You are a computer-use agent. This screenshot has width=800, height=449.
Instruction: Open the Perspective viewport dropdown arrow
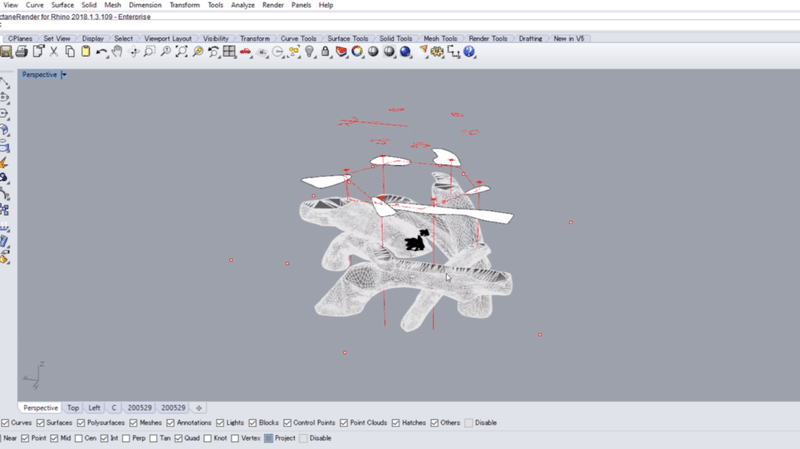click(64, 74)
